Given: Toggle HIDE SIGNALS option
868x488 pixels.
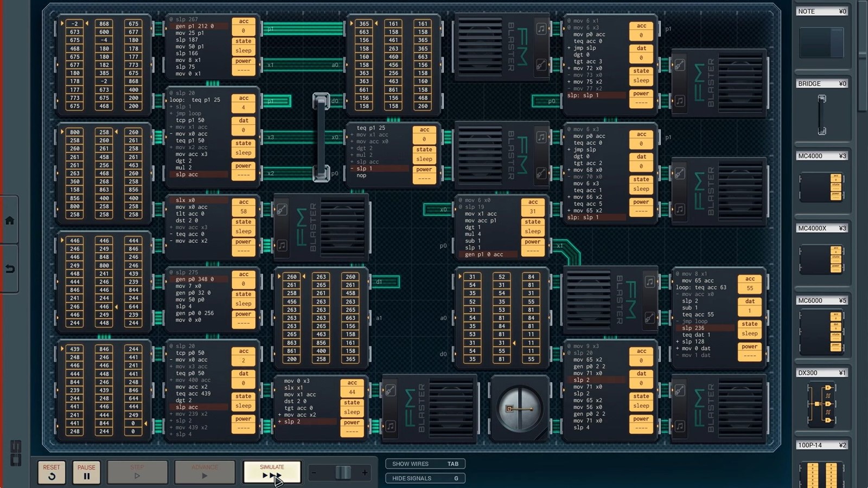Looking at the screenshot, I should (x=425, y=478).
